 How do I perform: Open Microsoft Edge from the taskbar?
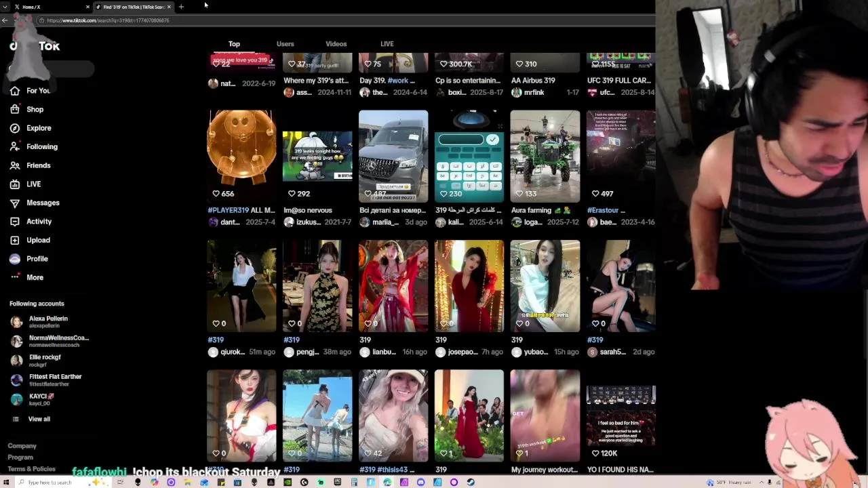tap(387, 483)
